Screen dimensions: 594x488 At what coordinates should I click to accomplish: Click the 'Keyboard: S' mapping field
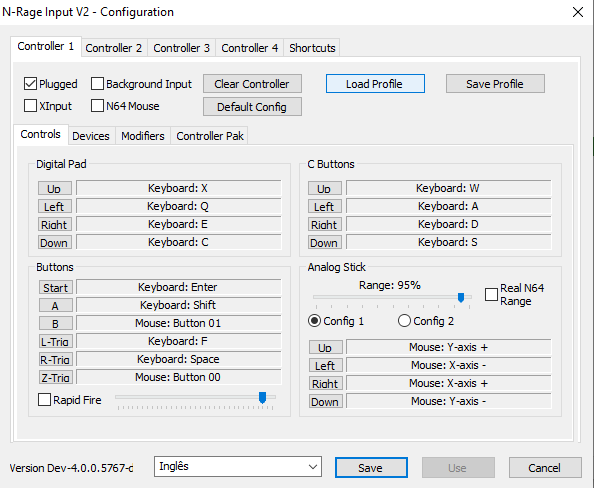click(449, 242)
